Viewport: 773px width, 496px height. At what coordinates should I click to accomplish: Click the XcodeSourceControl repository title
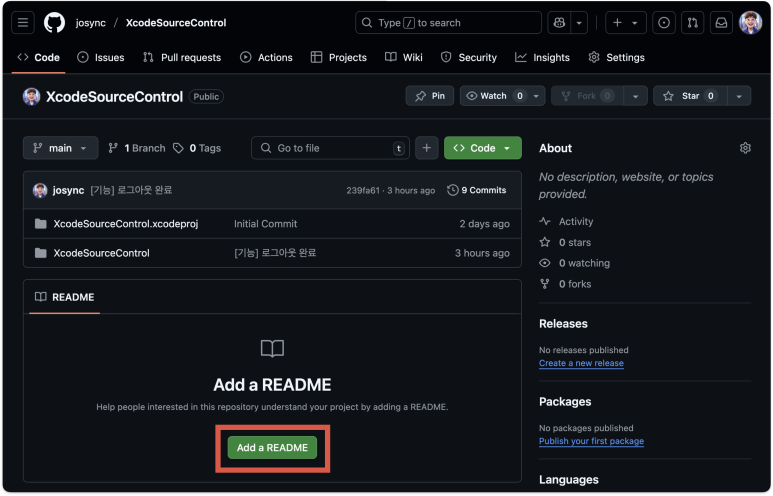click(x=114, y=97)
